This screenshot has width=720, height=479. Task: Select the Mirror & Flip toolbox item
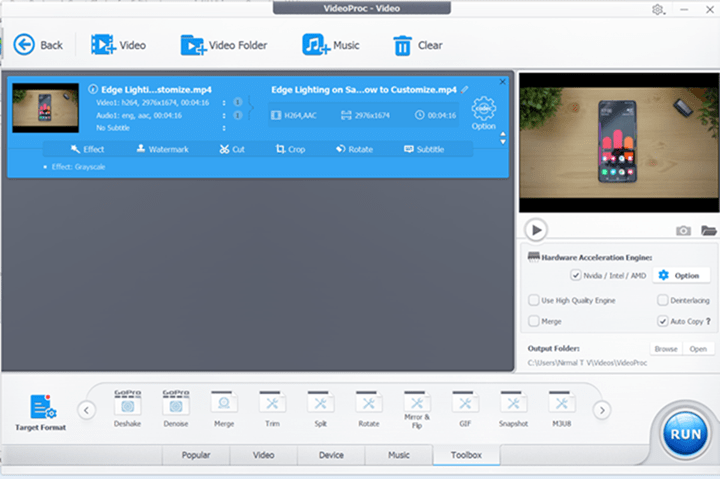(417, 410)
